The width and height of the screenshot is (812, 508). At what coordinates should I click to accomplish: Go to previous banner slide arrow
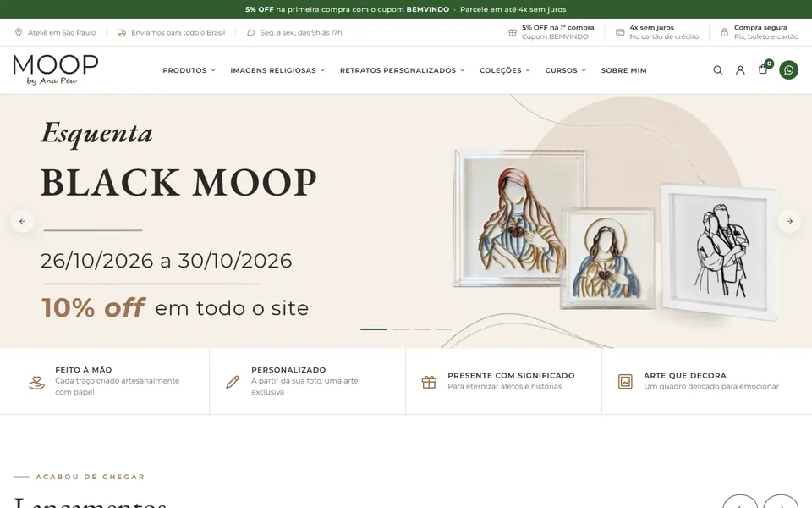point(22,221)
